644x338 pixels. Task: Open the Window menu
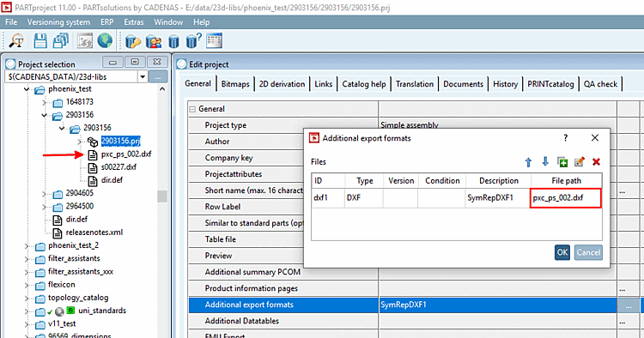click(168, 22)
